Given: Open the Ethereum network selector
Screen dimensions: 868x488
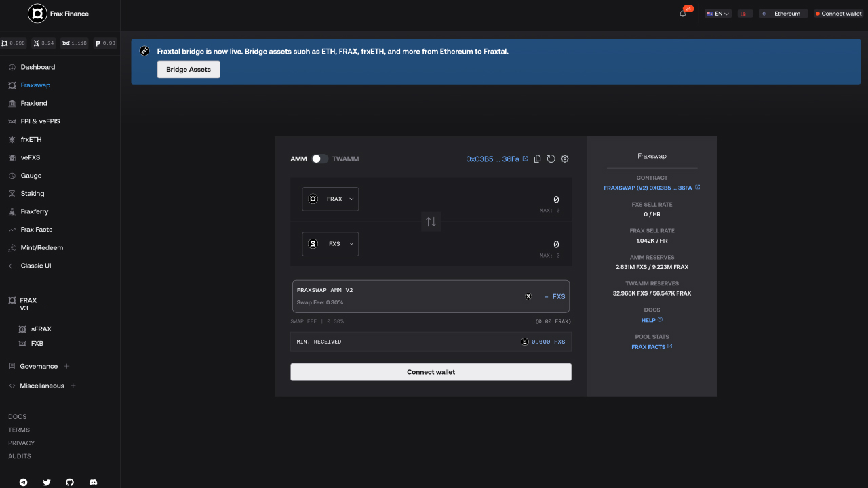Looking at the screenshot, I should pyautogui.click(x=784, y=14).
